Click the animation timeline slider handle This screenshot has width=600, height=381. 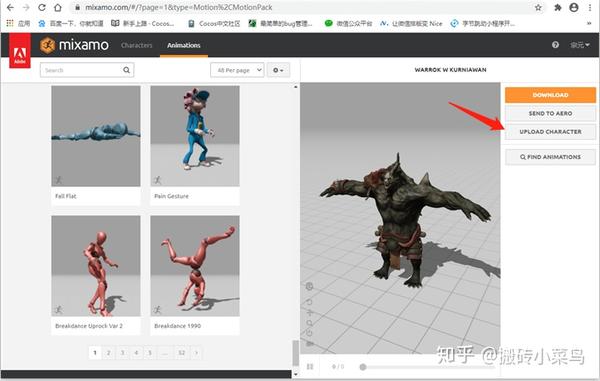point(363,367)
